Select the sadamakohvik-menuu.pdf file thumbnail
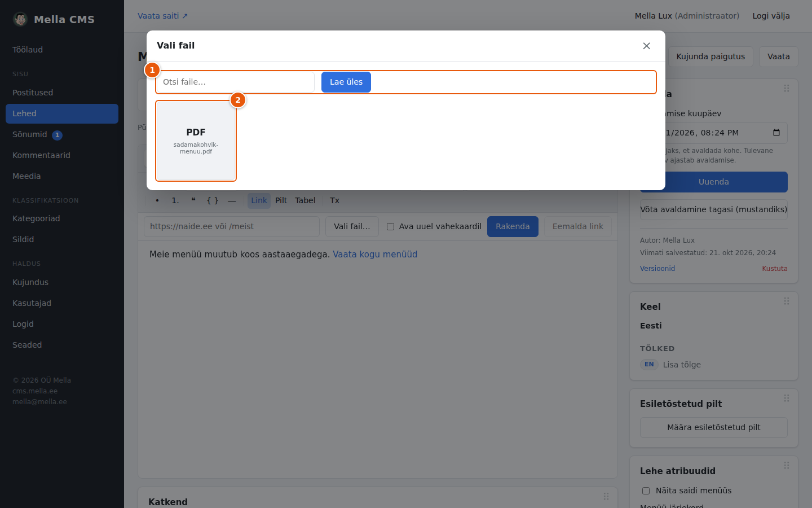This screenshot has height=508, width=812. point(196,141)
